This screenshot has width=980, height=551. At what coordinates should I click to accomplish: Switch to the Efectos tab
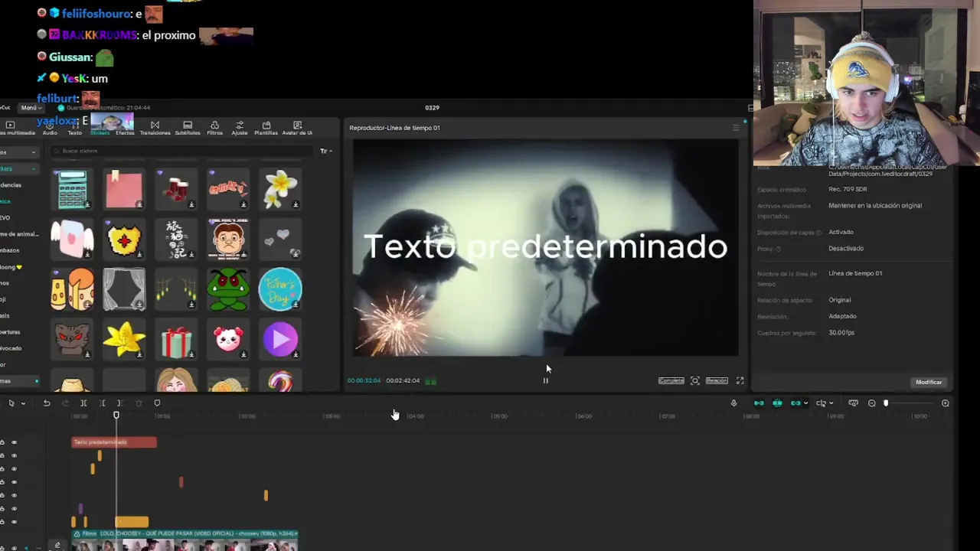coord(125,128)
